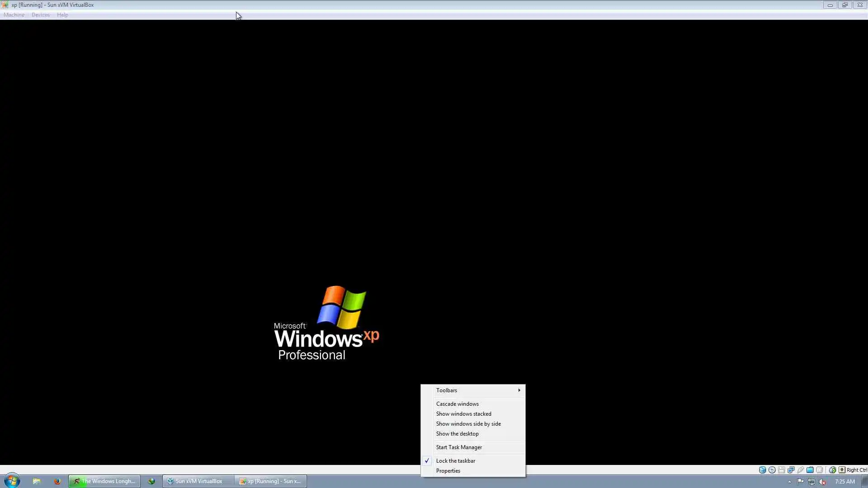The height and width of the screenshot is (488, 868).
Task: Select Cascade windows from context menu
Action: (457, 404)
